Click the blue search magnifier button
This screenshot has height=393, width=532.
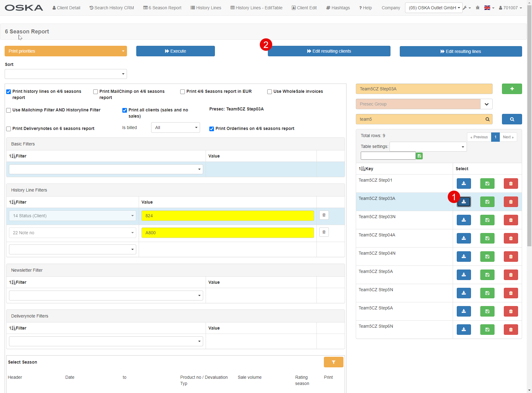512,119
